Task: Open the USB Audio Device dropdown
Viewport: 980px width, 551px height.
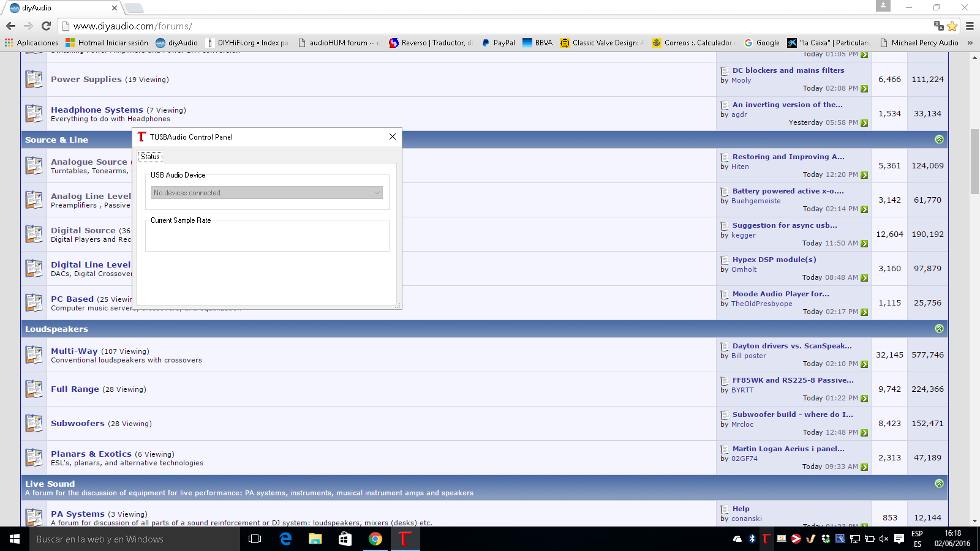Action: (x=267, y=193)
